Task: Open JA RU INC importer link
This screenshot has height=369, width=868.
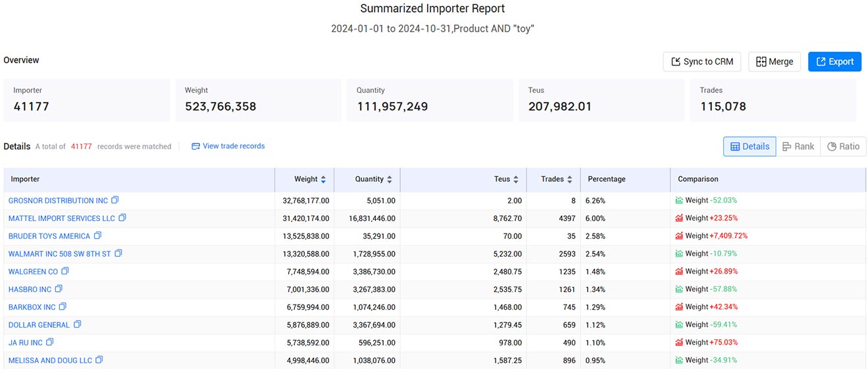Action: (x=26, y=343)
